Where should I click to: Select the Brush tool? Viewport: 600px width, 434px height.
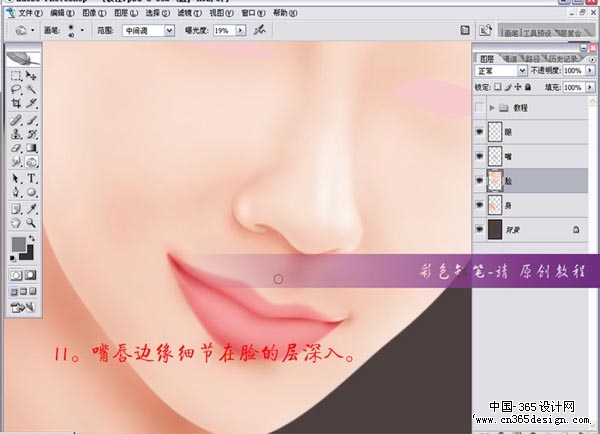click(31, 120)
